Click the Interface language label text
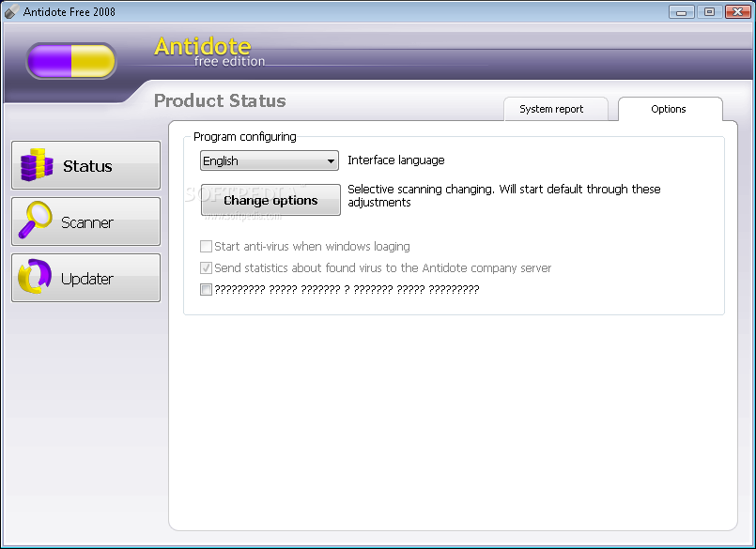Screen dimensions: 756x549 pyautogui.click(x=395, y=160)
